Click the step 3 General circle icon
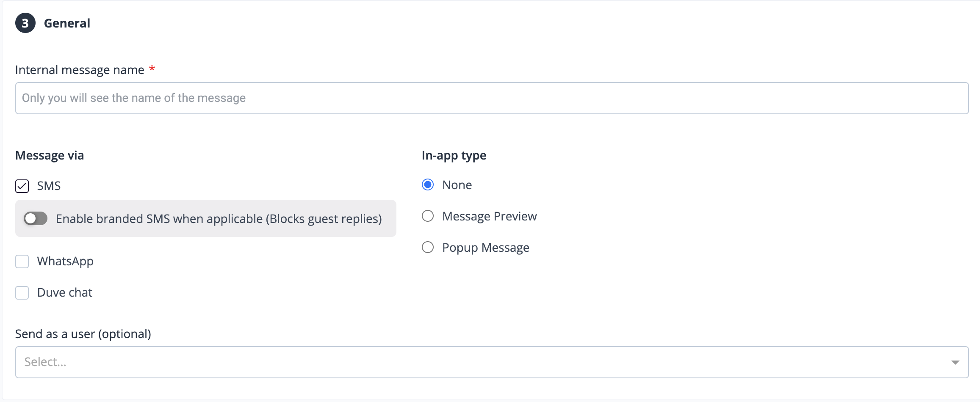980x402 pixels. [x=25, y=23]
